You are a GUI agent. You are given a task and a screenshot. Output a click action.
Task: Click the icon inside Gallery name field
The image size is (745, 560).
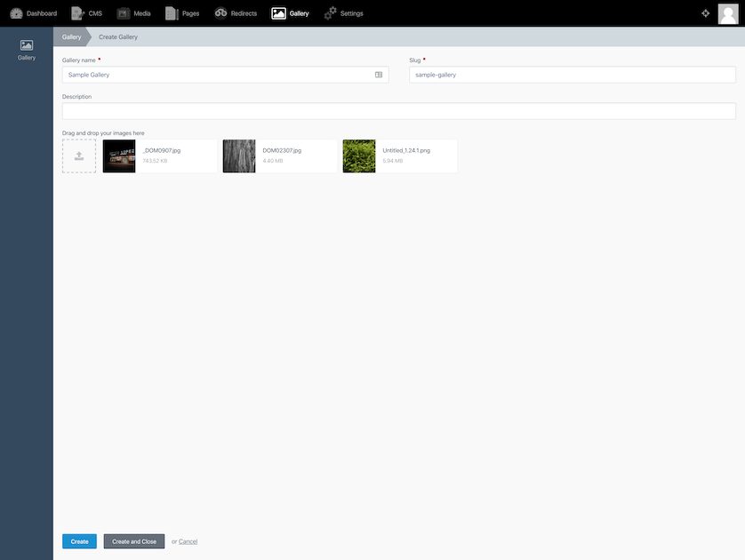379,75
